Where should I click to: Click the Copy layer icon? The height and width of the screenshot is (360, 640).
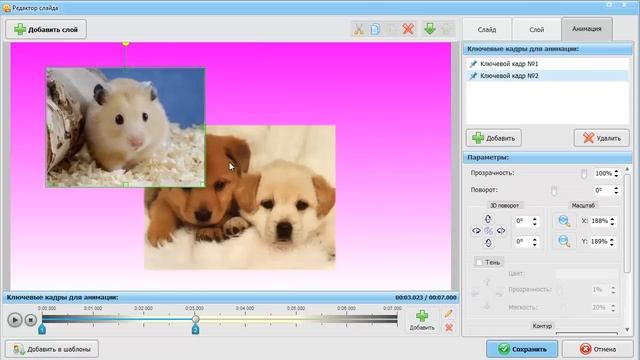tap(376, 29)
